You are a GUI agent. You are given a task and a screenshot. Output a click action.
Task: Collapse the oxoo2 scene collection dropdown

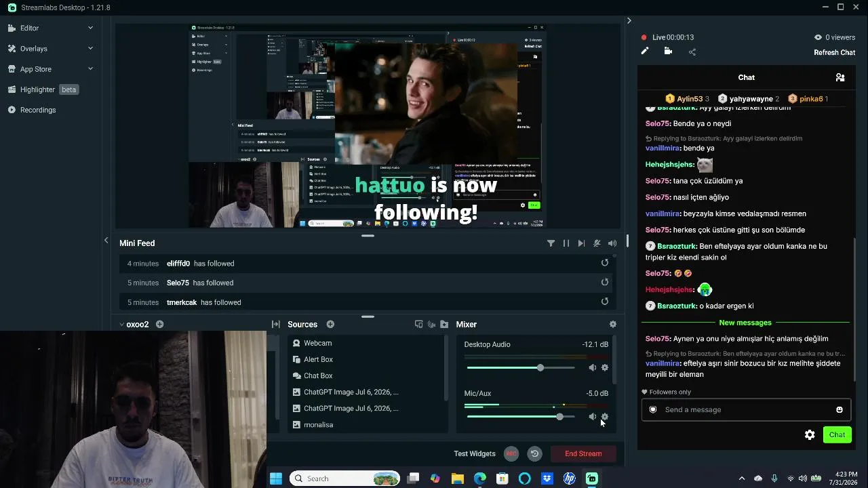pyautogui.click(x=122, y=325)
